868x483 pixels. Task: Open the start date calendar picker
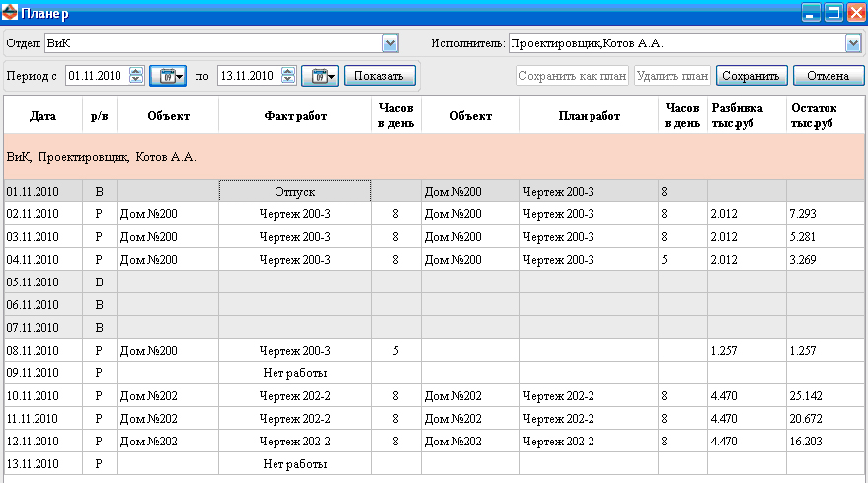pos(167,76)
